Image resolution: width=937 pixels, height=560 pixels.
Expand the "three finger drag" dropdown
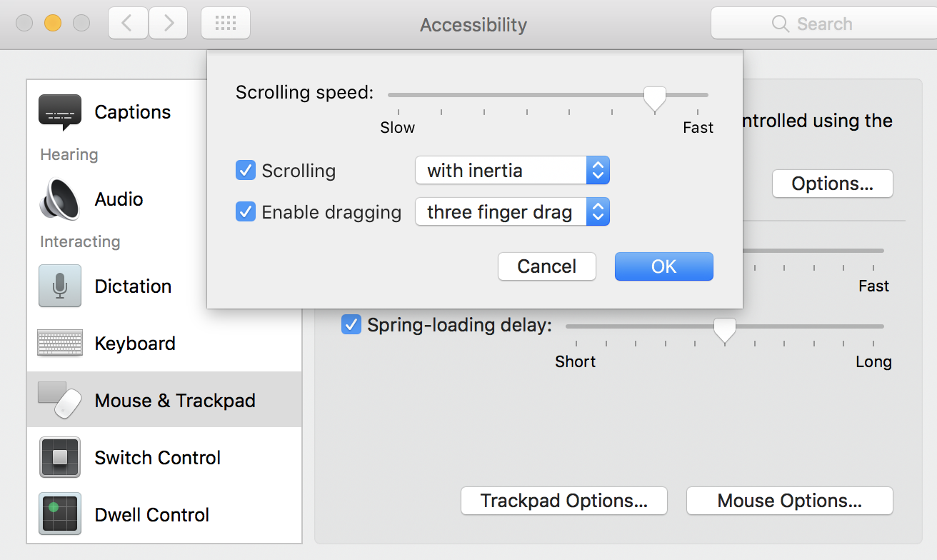click(x=512, y=212)
